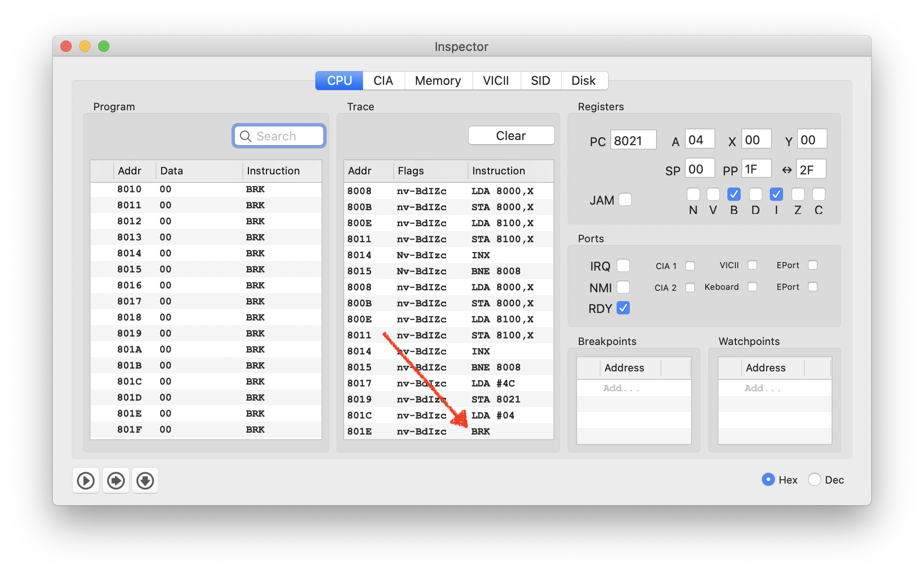Edit the A register value
Image resolution: width=924 pixels, height=575 pixels.
click(700, 140)
